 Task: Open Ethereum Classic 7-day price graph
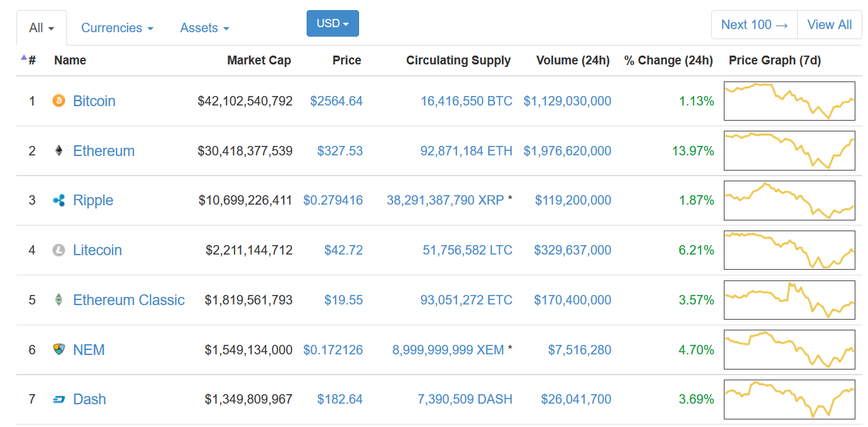(790, 300)
